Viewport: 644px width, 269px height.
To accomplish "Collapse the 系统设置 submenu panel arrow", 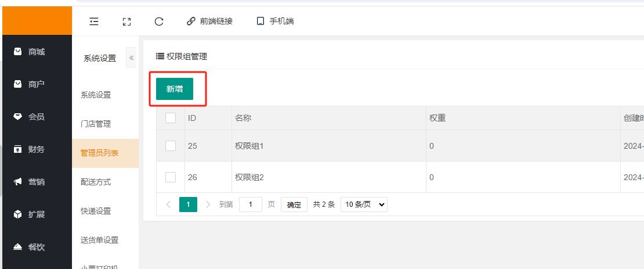I will [x=132, y=58].
